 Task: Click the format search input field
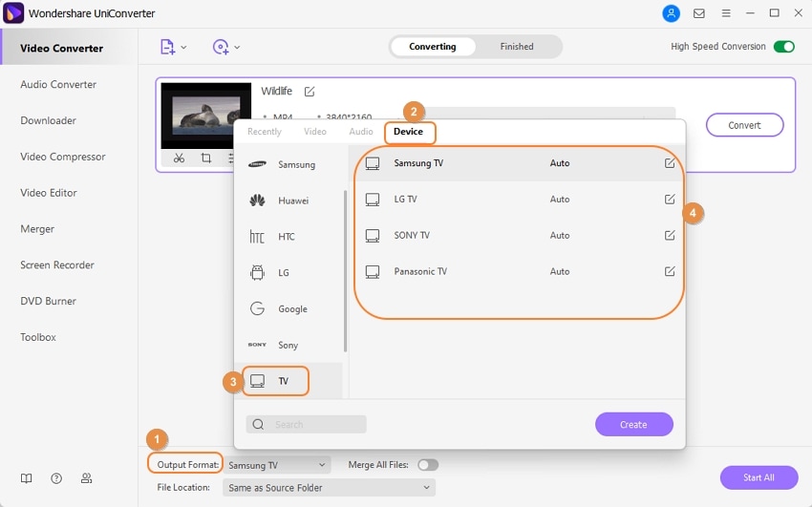click(306, 424)
